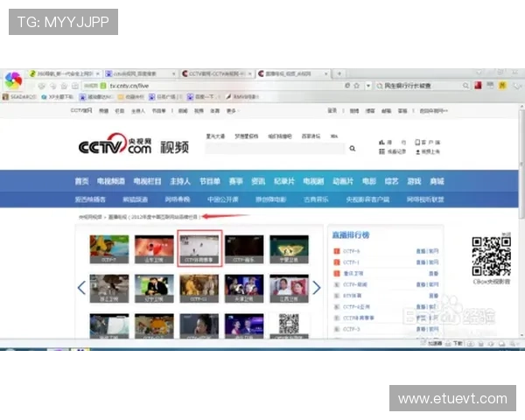
Task: Expand the 更多 menu in the top bar
Action: 231,111
